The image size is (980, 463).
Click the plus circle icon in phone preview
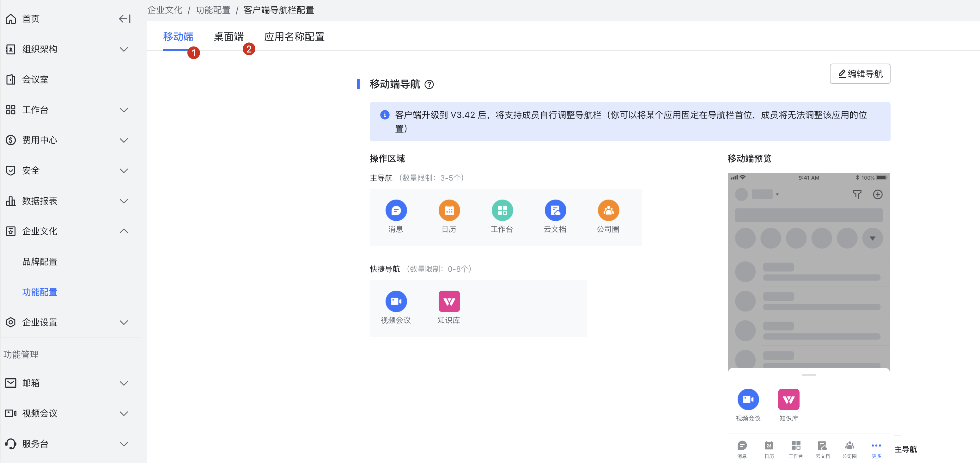[x=877, y=194]
